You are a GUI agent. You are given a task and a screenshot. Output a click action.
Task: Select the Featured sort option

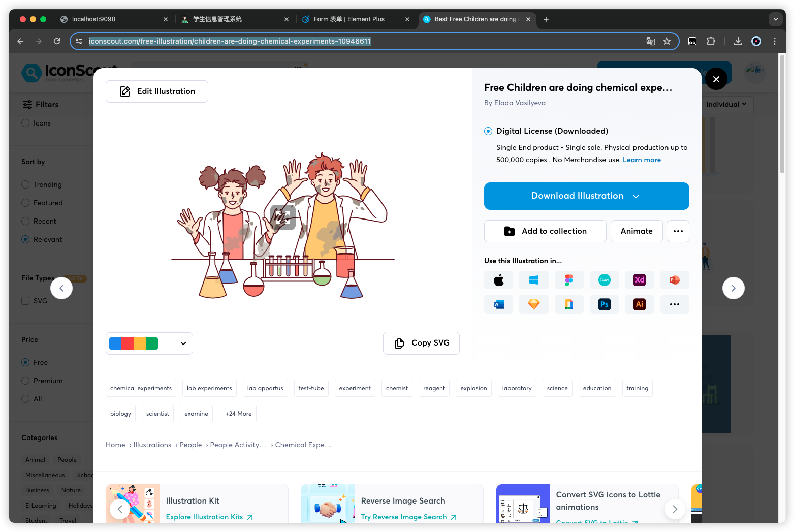click(25, 203)
